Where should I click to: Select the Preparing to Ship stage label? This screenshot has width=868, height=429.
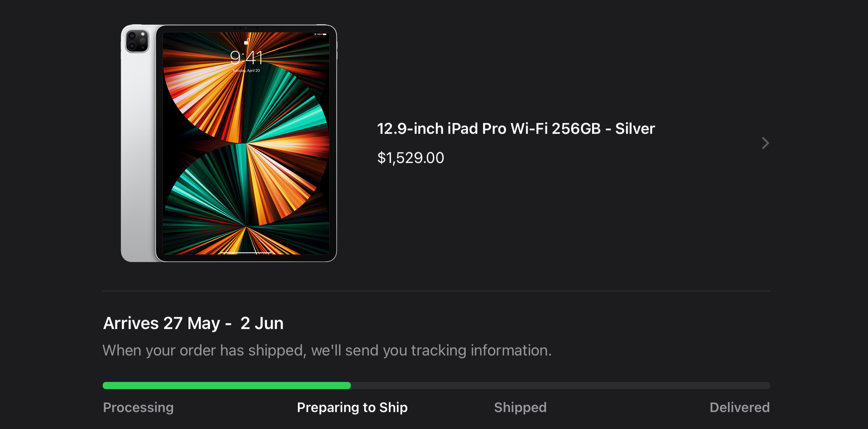[352, 407]
